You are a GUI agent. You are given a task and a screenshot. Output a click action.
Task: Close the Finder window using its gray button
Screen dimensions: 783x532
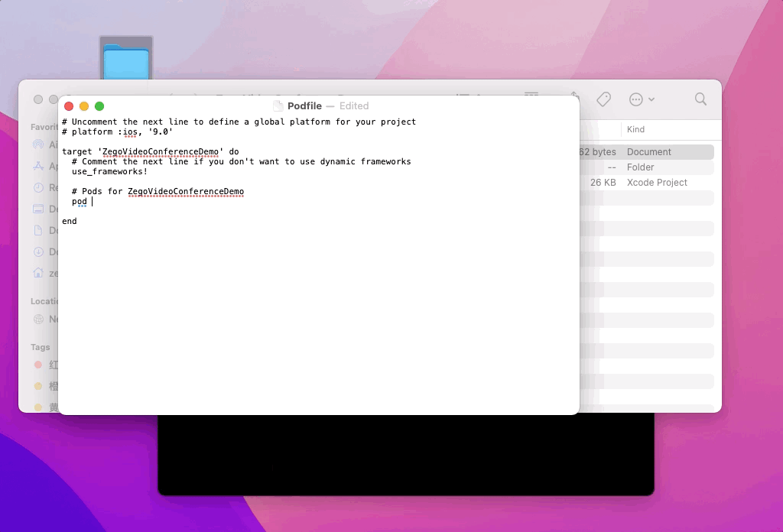coord(38,99)
